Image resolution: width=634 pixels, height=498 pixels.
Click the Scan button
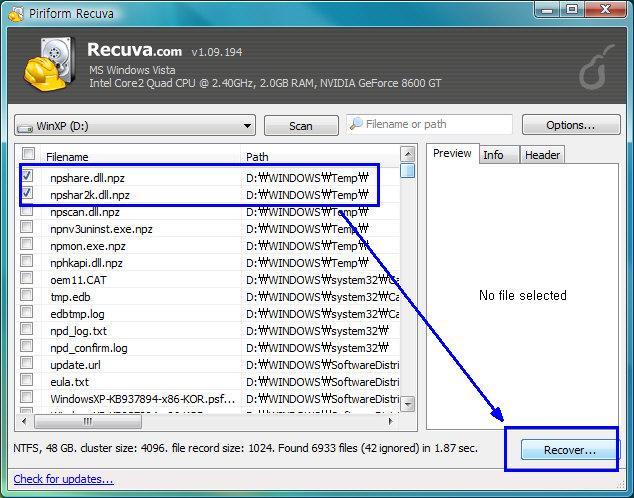pyautogui.click(x=301, y=126)
